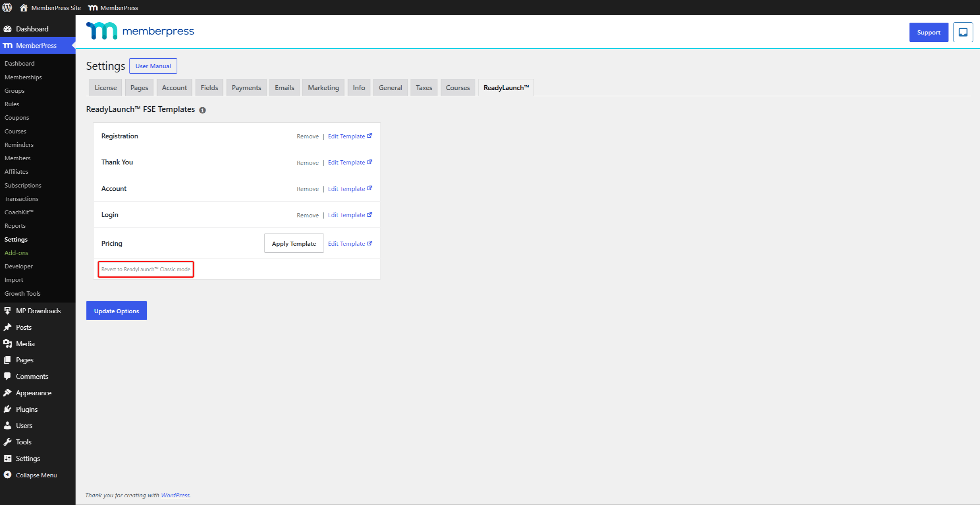Open Plugins via its plug icon
980x505 pixels.
coord(8,409)
